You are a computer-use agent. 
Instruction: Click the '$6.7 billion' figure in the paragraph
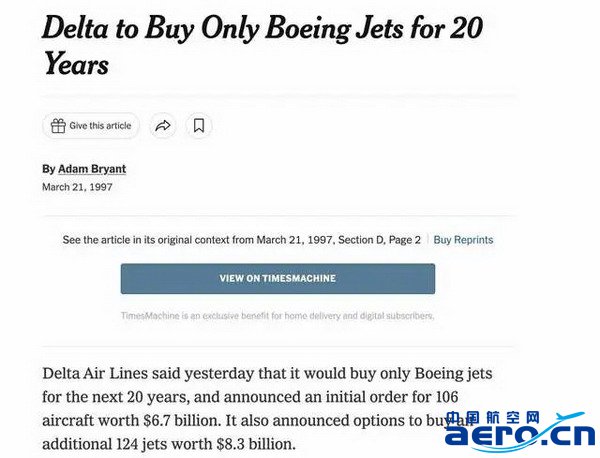(x=182, y=421)
